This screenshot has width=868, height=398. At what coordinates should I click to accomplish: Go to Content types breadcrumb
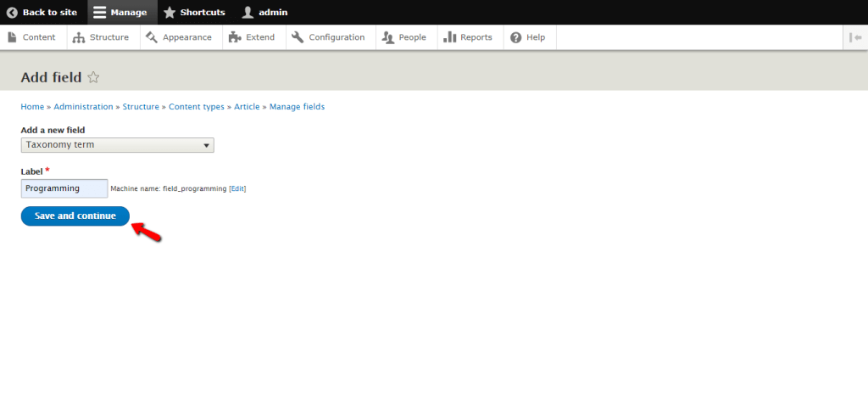pyautogui.click(x=197, y=106)
